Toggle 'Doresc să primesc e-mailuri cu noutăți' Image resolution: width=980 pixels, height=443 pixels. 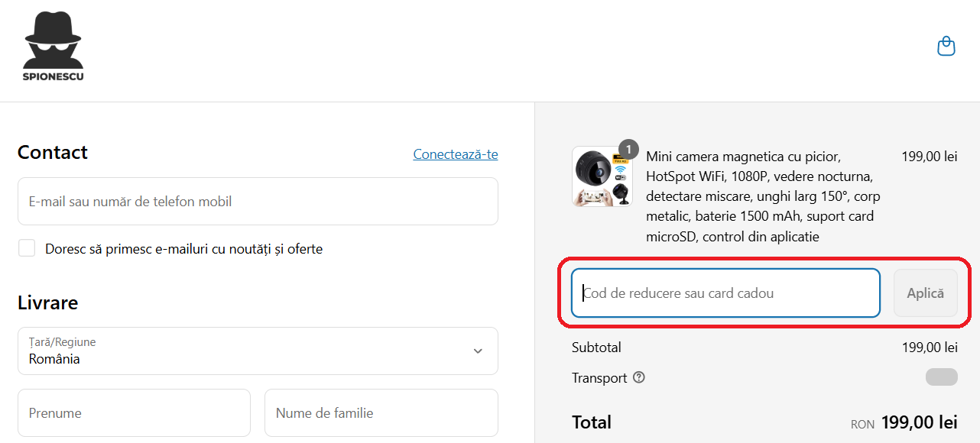[27, 248]
